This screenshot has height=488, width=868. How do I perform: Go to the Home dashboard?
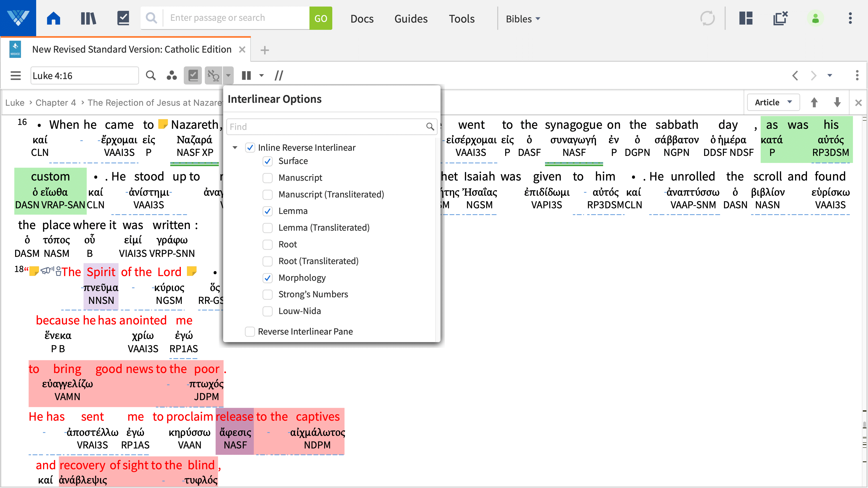[x=53, y=18]
